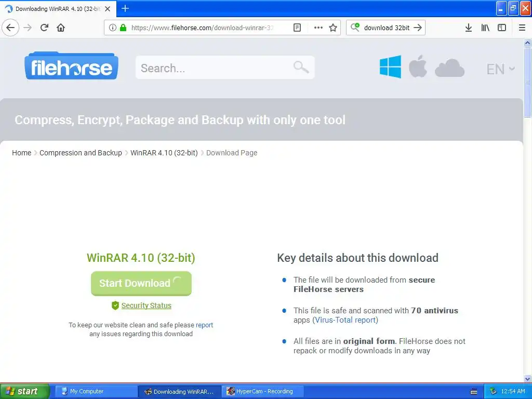Click the forward navigation arrow
This screenshot has height=399, width=532.
tap(28, 28)
